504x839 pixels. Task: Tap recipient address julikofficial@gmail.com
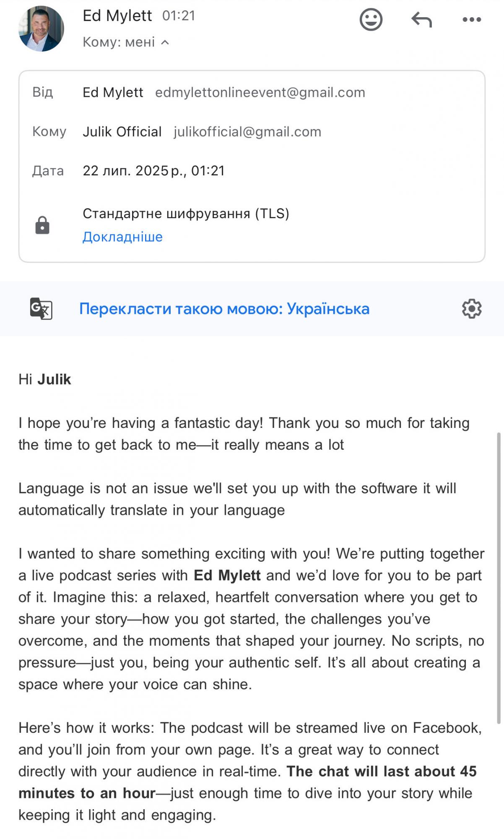click(x=247, y=132)
